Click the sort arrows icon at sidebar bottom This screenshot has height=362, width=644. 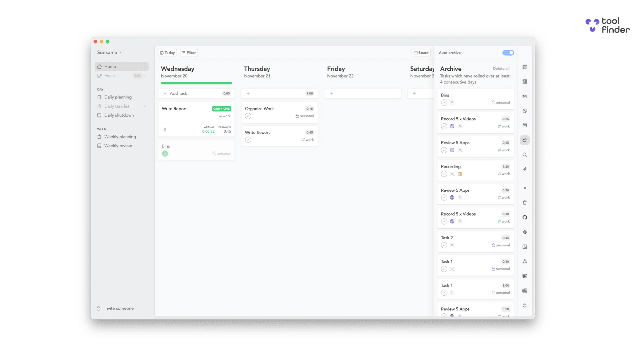(525, 305)
